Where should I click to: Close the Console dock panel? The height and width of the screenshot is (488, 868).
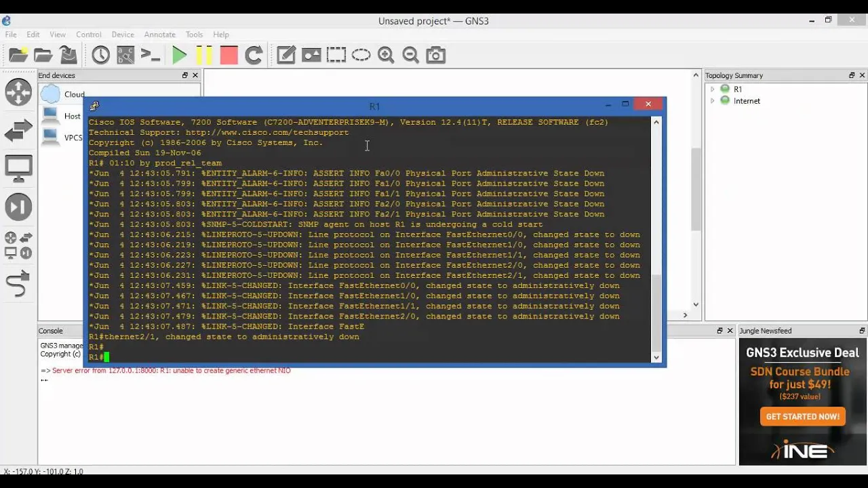[730, 331]
